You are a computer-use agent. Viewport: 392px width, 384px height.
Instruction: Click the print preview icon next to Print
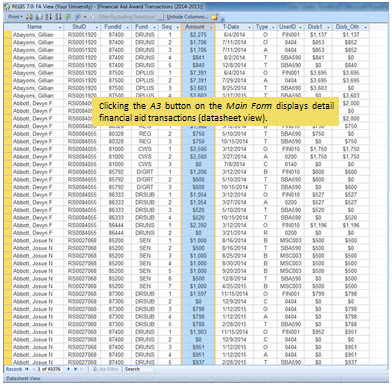(29, 17)
